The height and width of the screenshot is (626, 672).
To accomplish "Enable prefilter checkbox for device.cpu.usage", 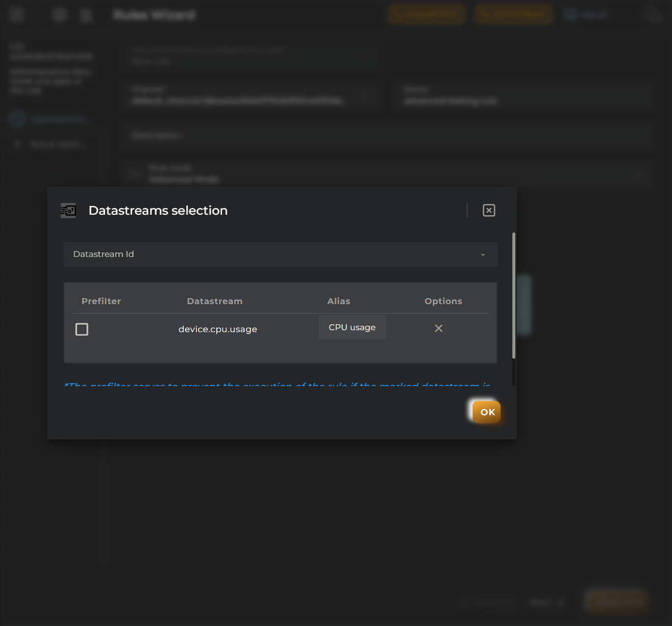I will 82,329.
